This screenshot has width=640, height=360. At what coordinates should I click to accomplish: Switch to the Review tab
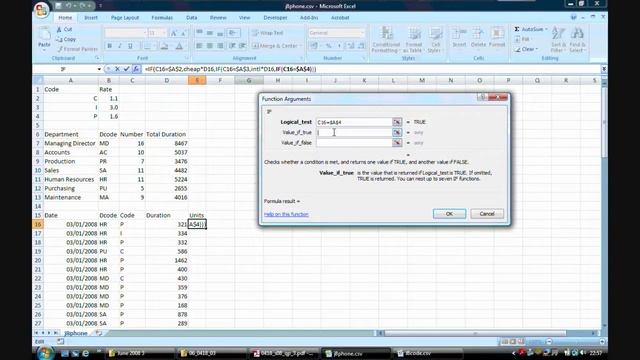point(218,18)
